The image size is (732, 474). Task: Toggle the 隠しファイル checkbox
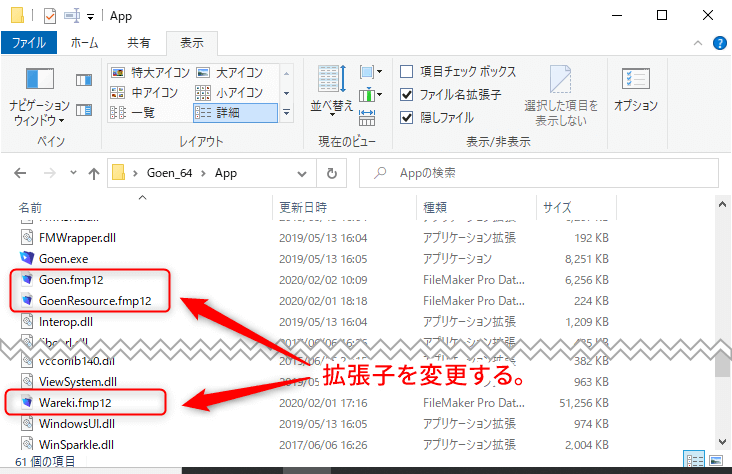407,117
